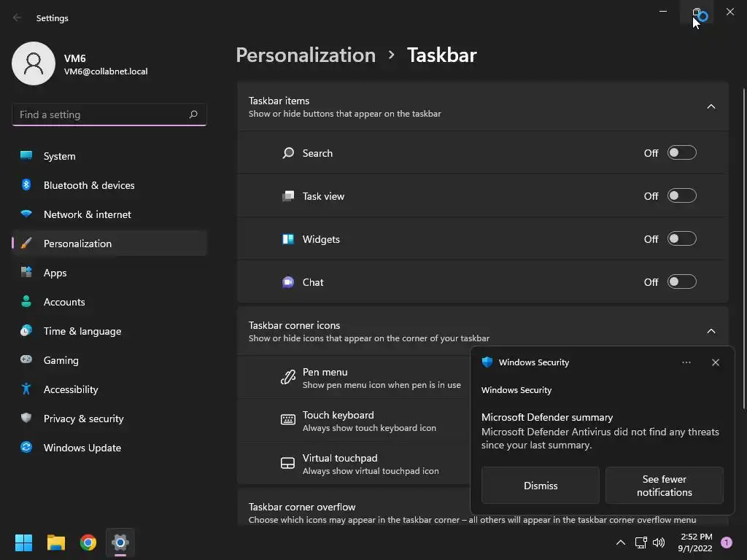The height and width of the screenshot is (560, 747).
Task: Open File Explorer from the taskbar
Action: click(x=56, y=542)
